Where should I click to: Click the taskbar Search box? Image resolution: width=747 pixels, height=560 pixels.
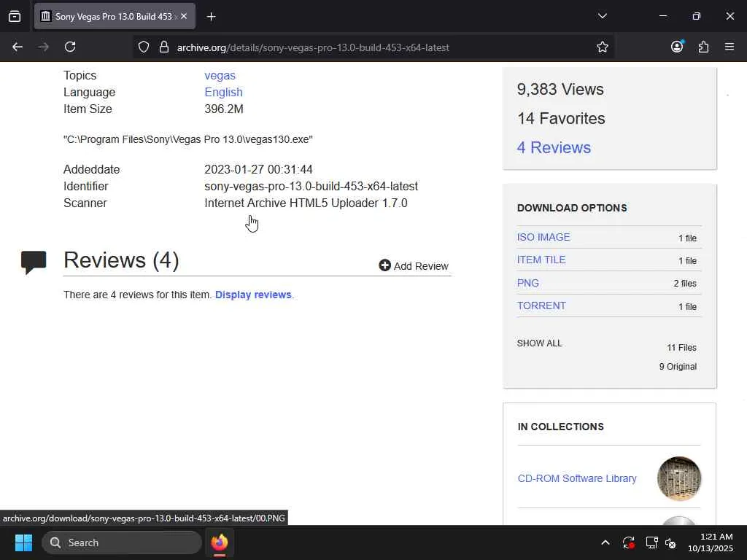tap(122, 542)
